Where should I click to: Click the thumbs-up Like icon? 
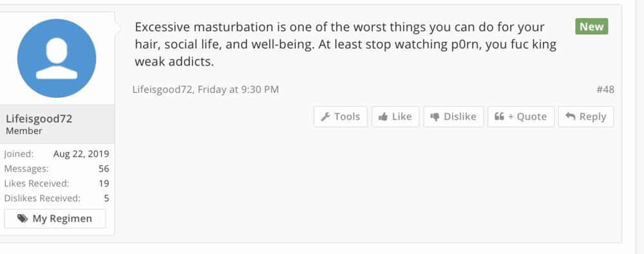[383, 117]
